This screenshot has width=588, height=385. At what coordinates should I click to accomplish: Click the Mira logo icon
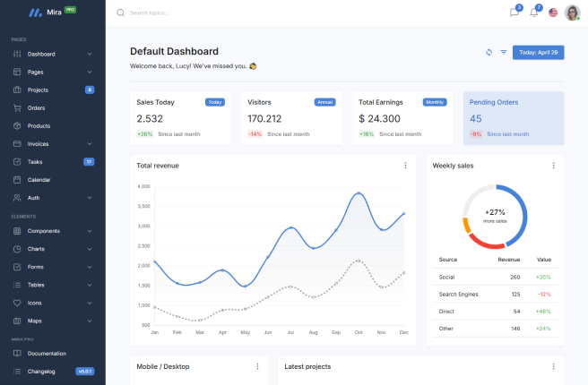click(36, 13)
